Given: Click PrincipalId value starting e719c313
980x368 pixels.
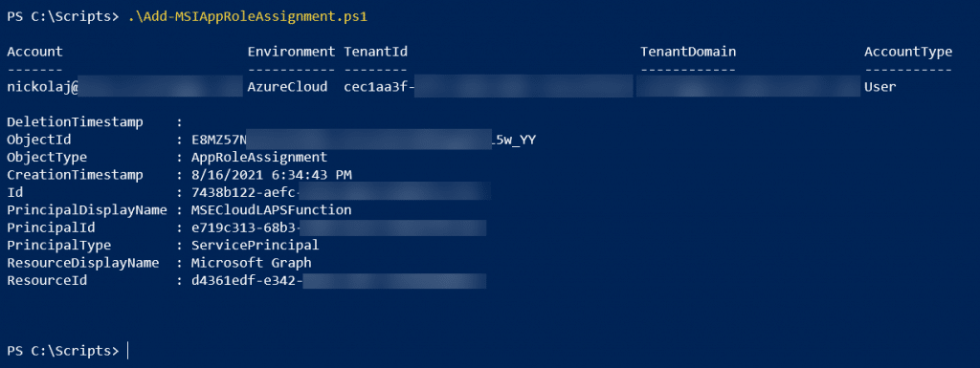Looking at the screenshot, I should [339, 227].
